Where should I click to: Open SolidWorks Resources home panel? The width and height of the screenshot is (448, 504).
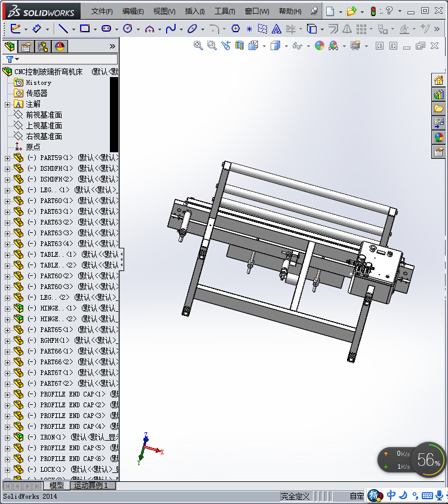click(x=438, y=80)
